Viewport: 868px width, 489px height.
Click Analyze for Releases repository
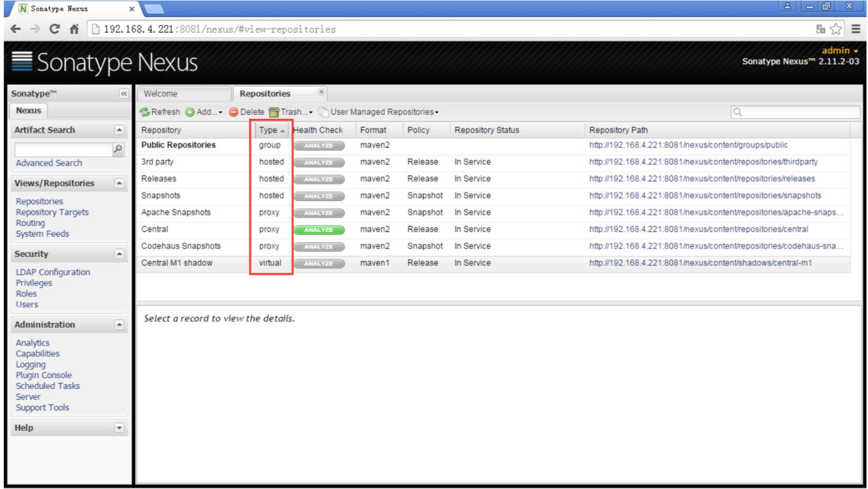click(x=319, y=179)
